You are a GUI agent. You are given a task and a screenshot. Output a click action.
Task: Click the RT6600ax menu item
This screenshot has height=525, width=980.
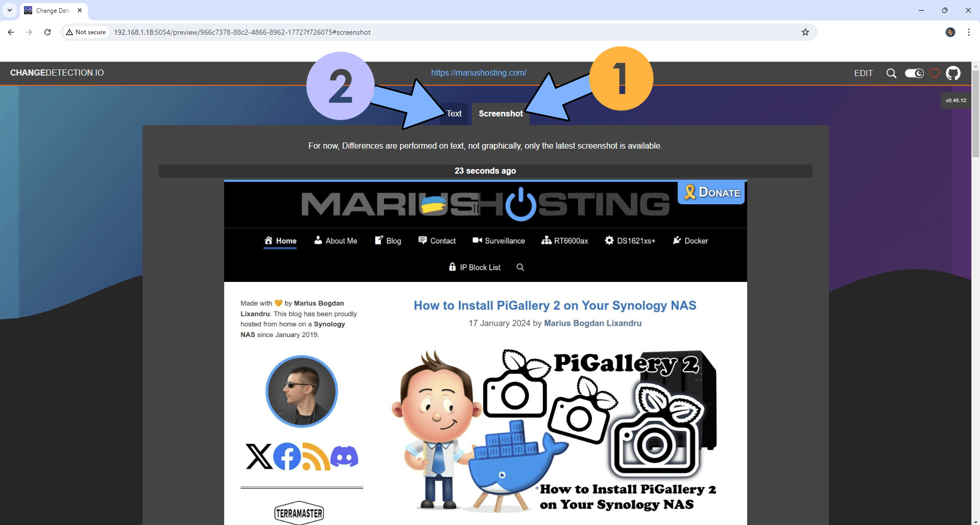click(x=565, y=241)
